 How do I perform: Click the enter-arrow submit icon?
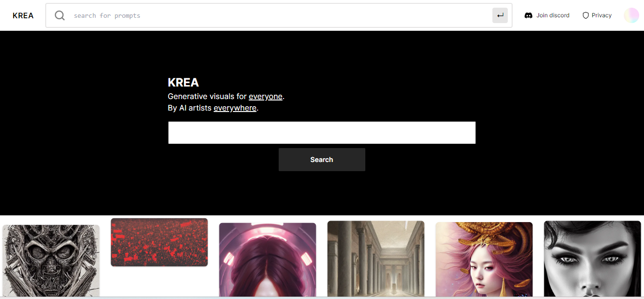[x=500, y=15]
